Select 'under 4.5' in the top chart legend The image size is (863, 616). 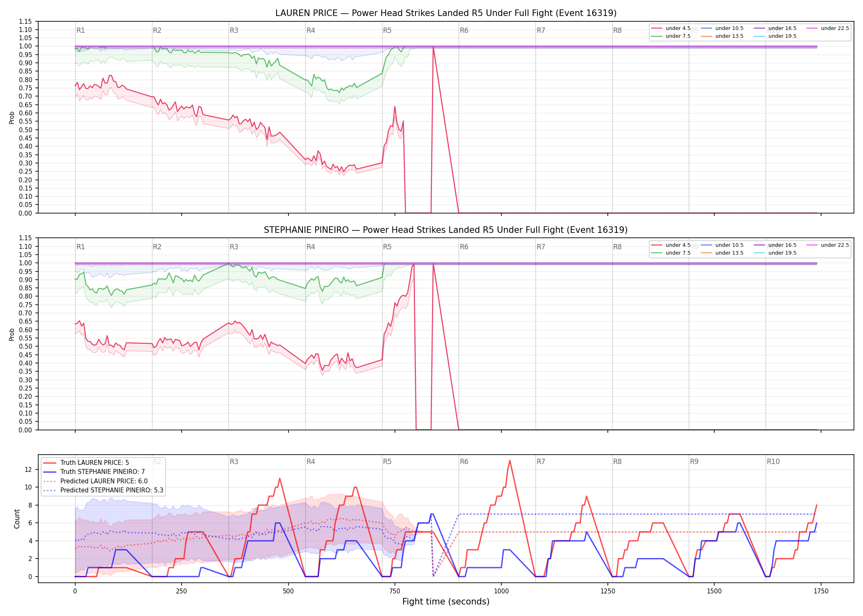671,28
